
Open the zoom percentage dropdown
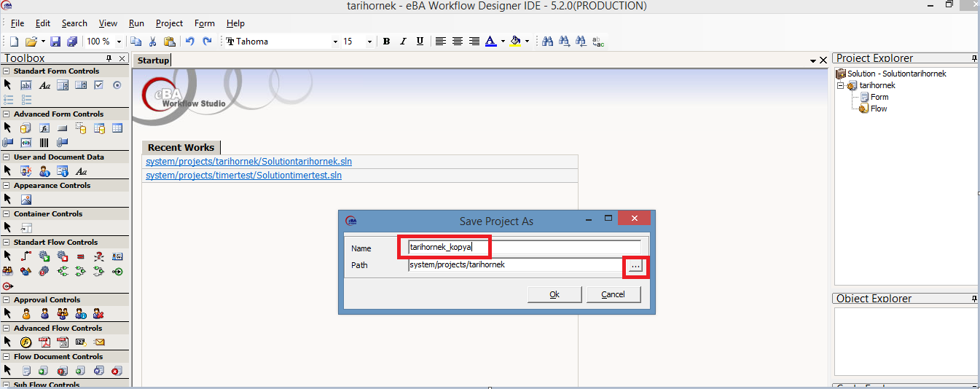tap(119, 42)
